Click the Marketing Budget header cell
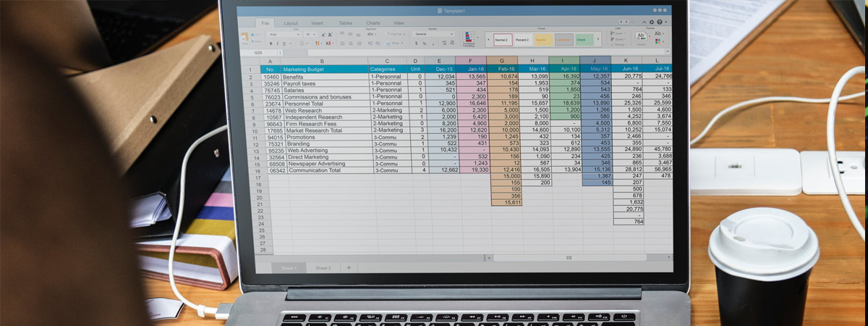 pos(323,70)
